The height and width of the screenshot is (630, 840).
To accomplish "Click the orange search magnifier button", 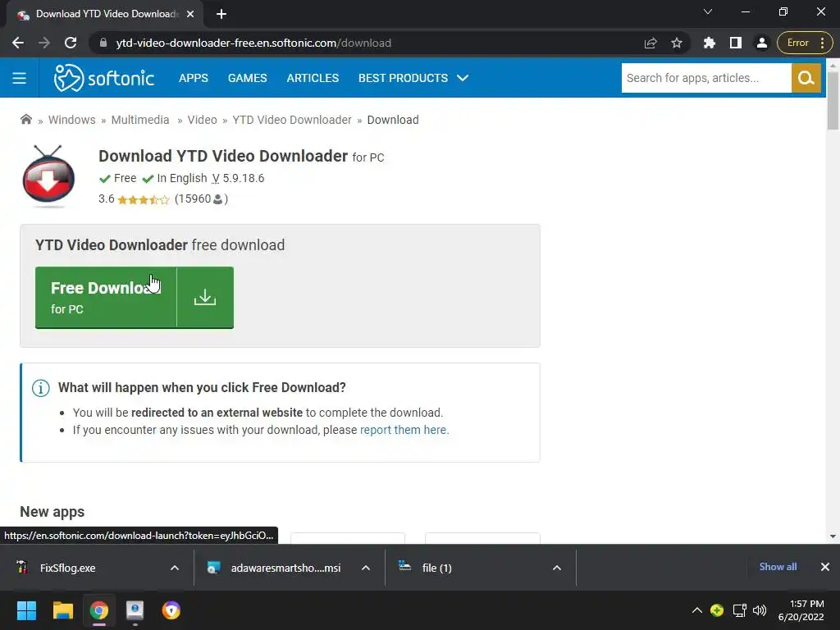I will tap(806, 78).
